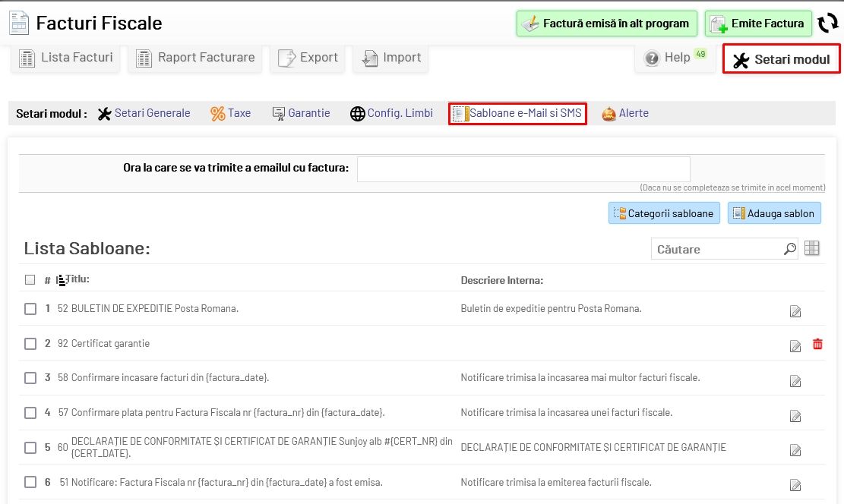Check the select-all templates checkbox
Viewport: 844px width, 504px height.
pyautogui.click(x=30, y=279)
